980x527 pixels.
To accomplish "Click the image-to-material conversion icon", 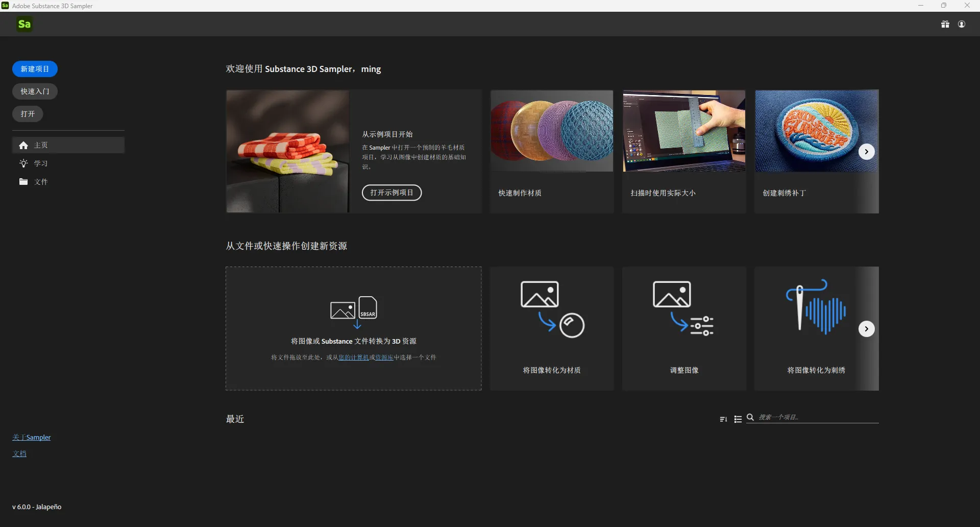I will coord(552,309).
